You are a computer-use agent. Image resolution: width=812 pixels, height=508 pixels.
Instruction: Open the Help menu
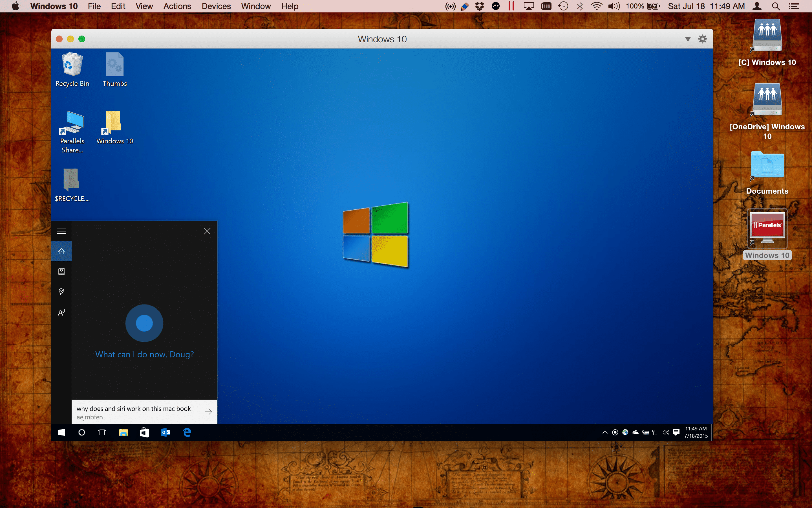pos(290,6)
